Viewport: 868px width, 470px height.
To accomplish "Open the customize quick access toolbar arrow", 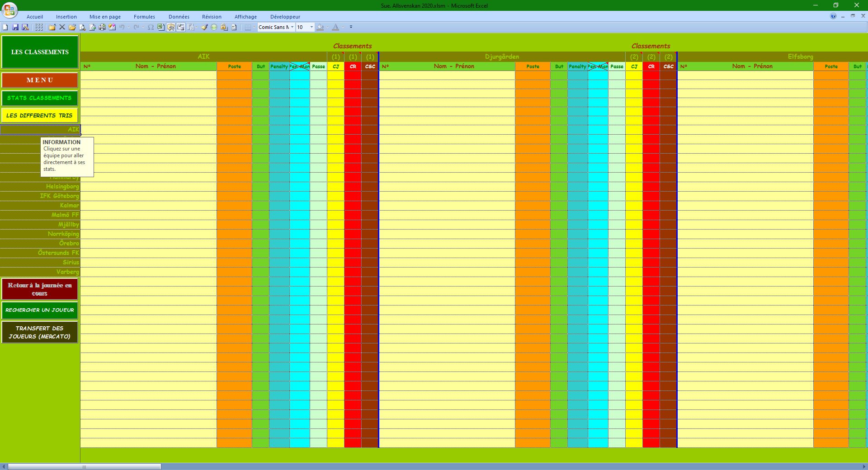I will (x=351, y=27).
